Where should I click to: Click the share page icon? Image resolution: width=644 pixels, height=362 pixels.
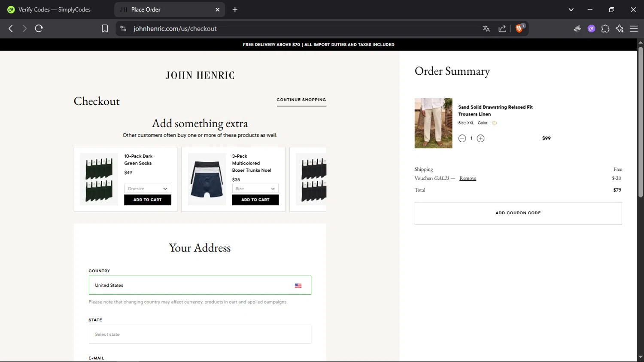pos(502,29)
